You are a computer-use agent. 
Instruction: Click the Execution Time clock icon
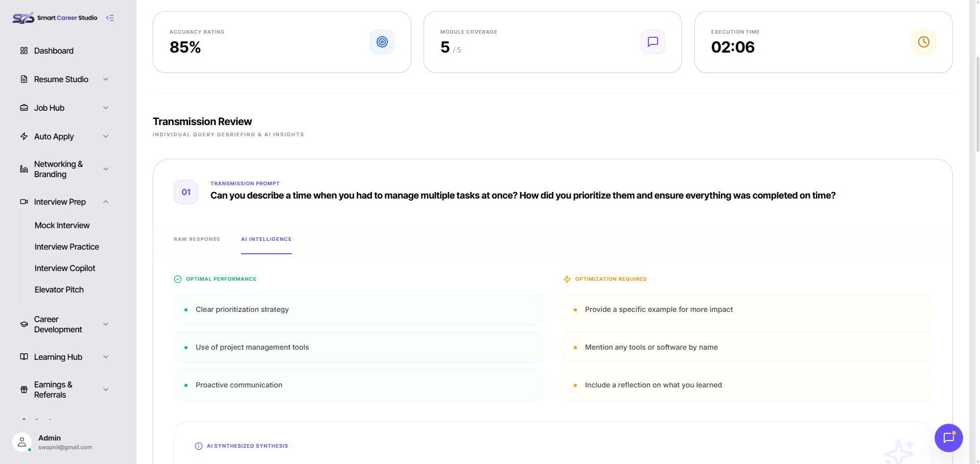click(924, 42)
